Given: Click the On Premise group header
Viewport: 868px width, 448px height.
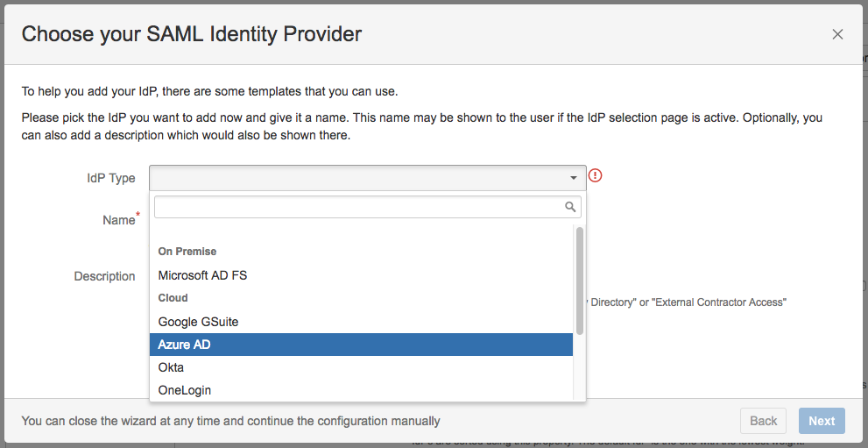Looking at the screenshot, I should point(187,252).
